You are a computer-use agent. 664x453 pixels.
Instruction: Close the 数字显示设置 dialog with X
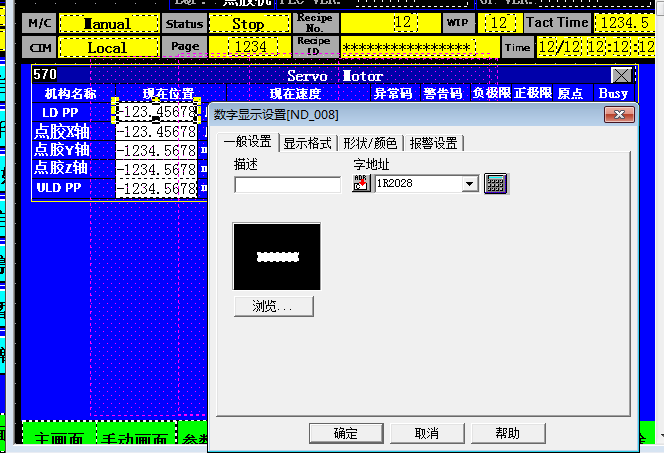621,115
